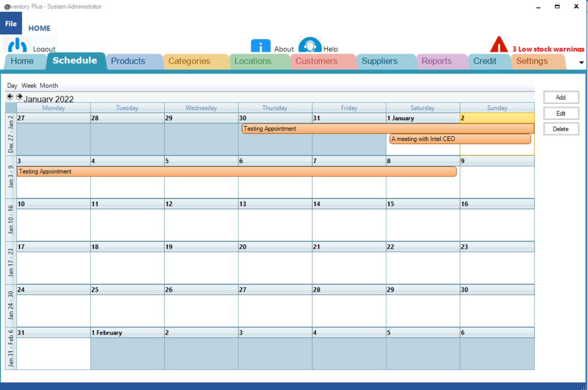Select the December 28 day cell
The image size is (588, 390).
point(128,134)
